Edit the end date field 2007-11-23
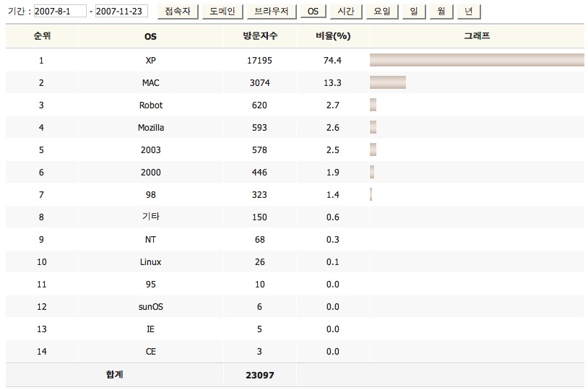588x390 pixels. [121, 11]
